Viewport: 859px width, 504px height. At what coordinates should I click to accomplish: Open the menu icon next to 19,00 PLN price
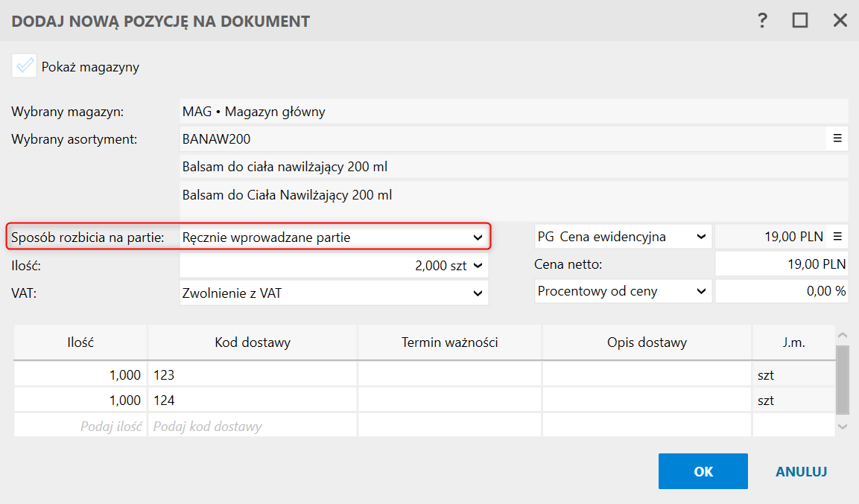tap(837, 237)
